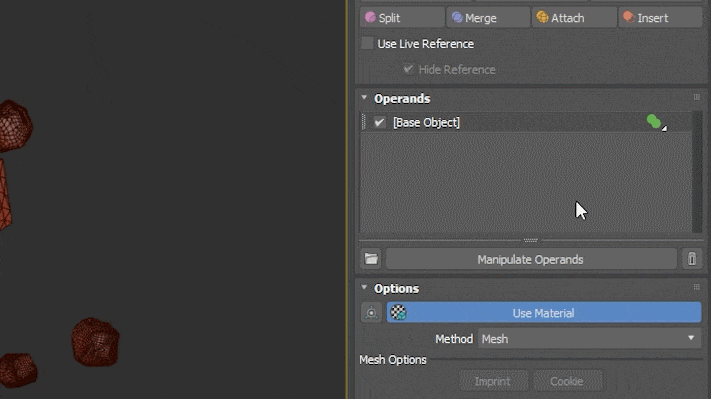The height and width of the screenshot is (399, 711).
Task: Uncheck the Base Object operand checkbox
Action: point(380,122)
